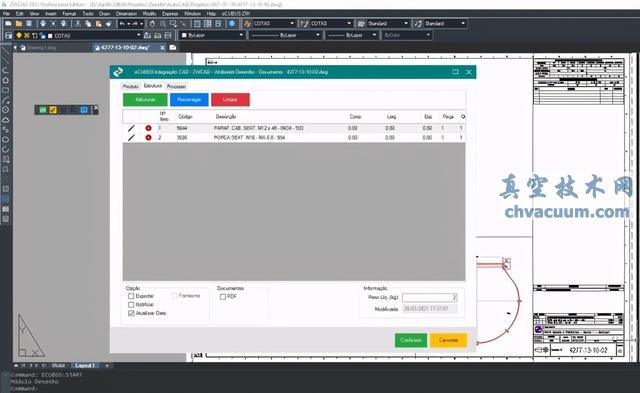Open the Help menu
Screen dimensions: 640x393
click(x=211, y=13)
